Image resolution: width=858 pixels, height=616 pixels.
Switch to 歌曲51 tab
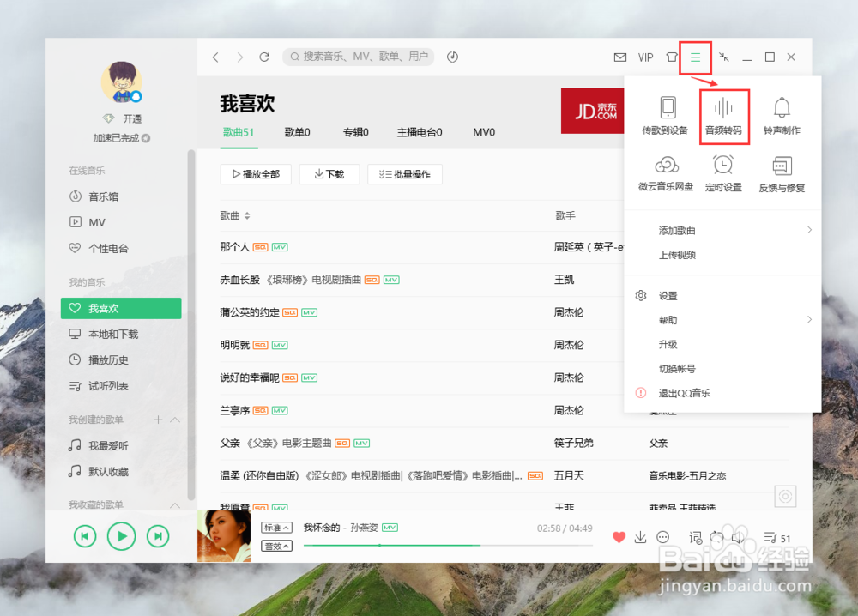(239, 132)
